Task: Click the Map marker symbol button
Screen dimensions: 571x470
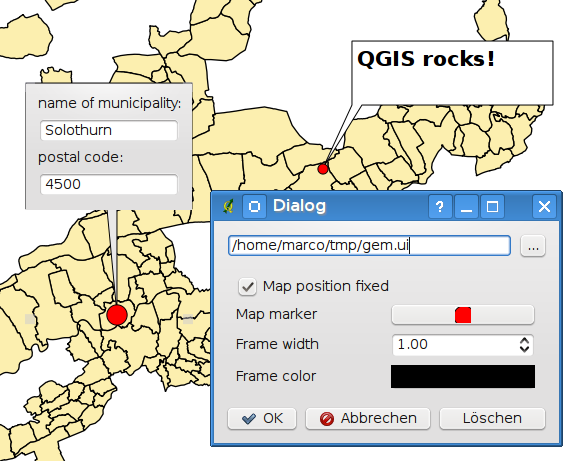Action: (463, 315)
